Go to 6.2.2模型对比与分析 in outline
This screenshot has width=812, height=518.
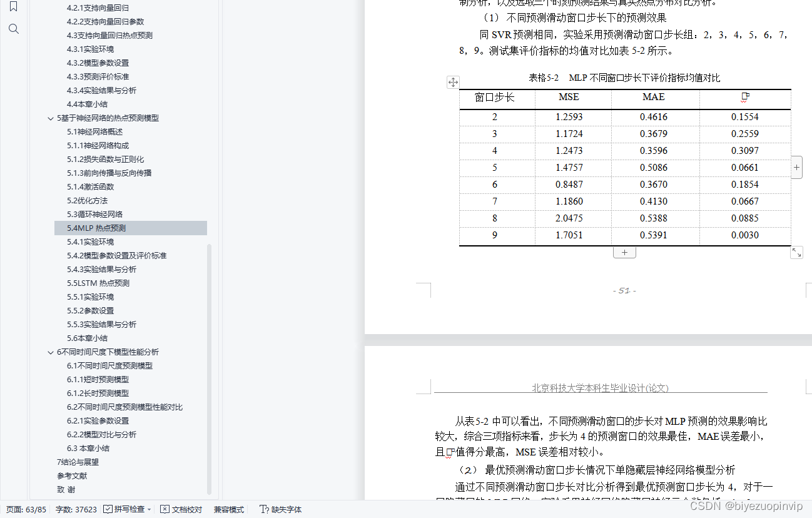point(101,434)
